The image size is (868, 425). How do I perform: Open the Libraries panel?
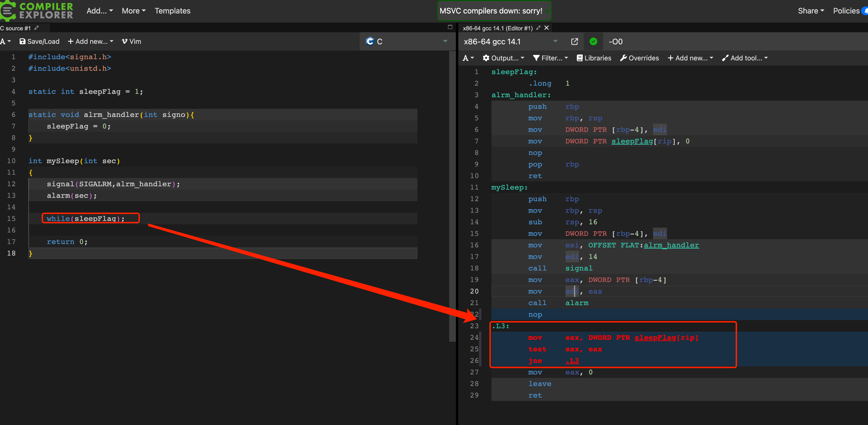594,58
